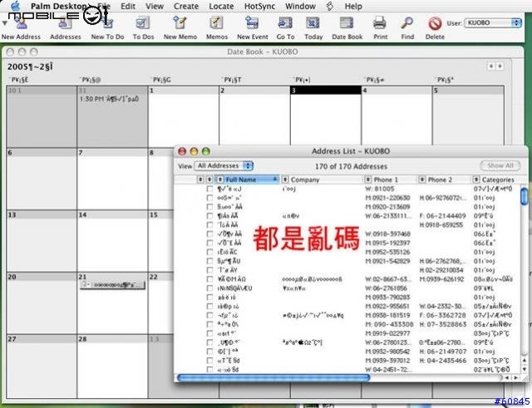Screen dimensions: 532x408
Task: Click the Find magnifier icon
Action: [406, 23]
